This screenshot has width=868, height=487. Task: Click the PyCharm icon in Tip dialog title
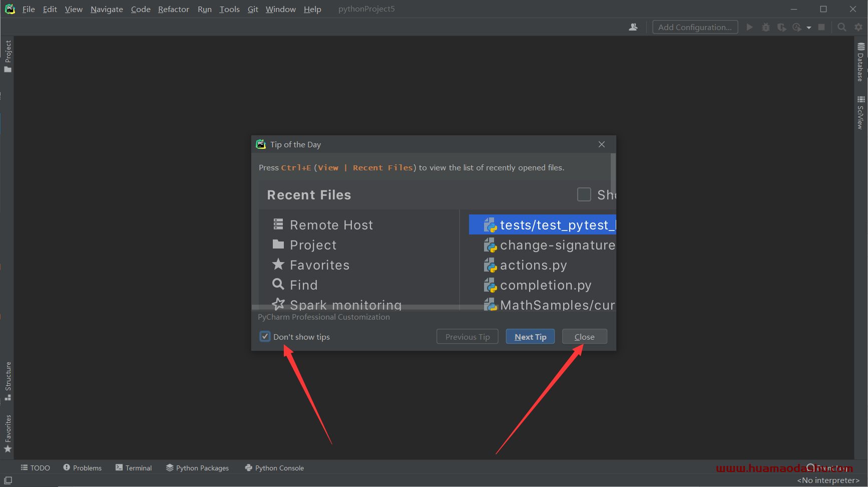[x=261, y=144]
